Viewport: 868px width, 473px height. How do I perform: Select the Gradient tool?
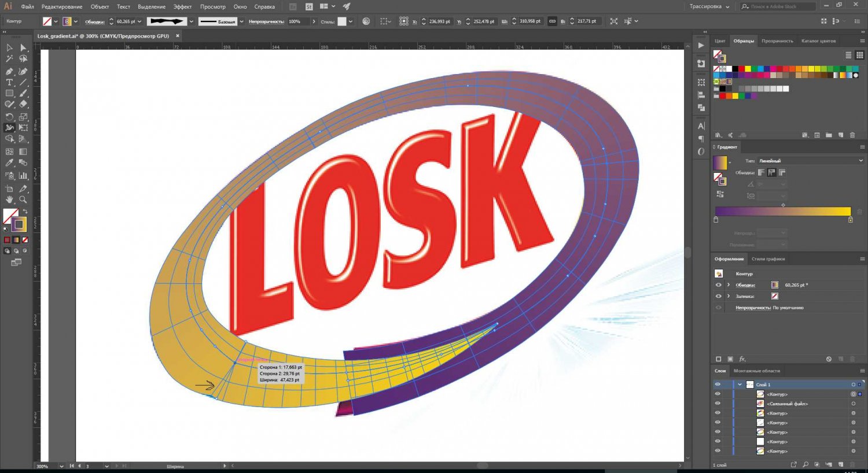pos(23,151)
